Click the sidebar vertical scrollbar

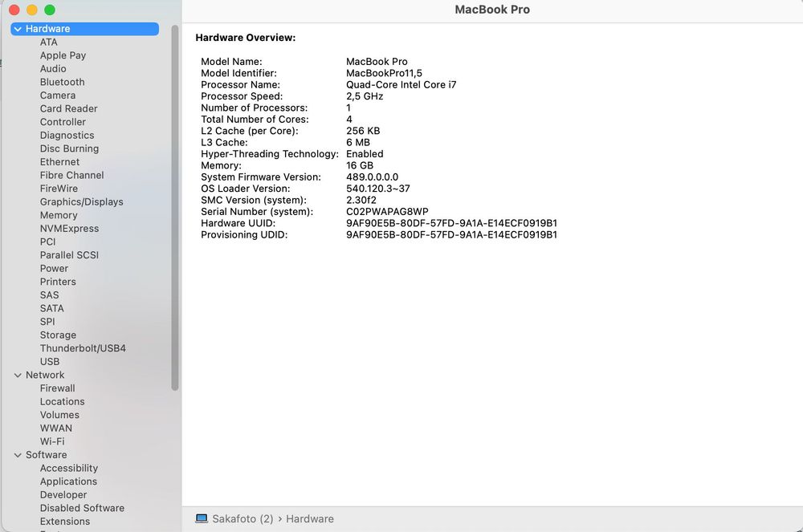click(x=175, y=208)
